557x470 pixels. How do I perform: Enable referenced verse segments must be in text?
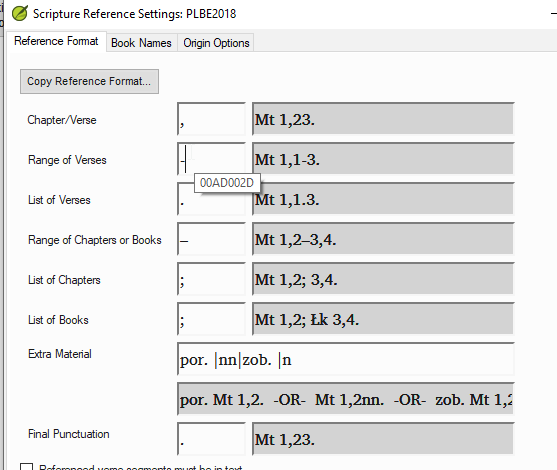click(x=27, y=467)
